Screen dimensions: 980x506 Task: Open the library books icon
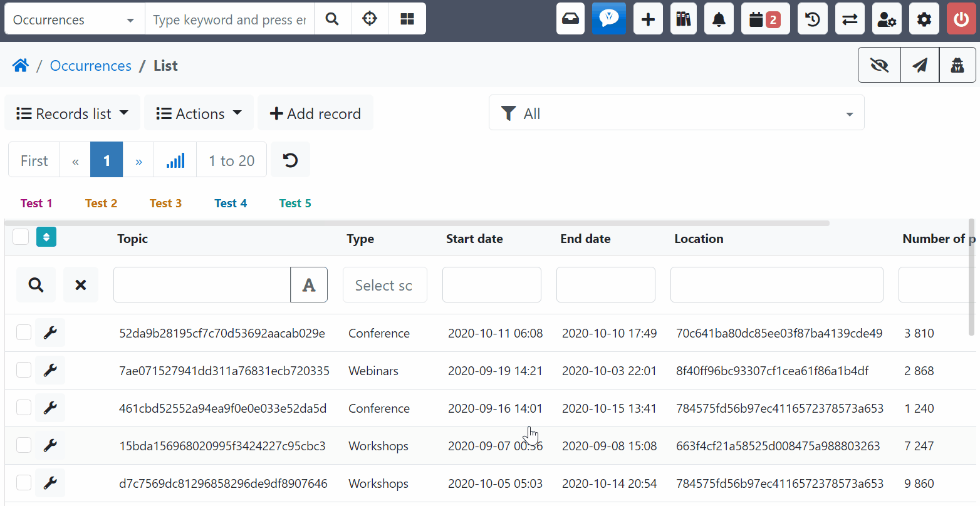point(683,19)
